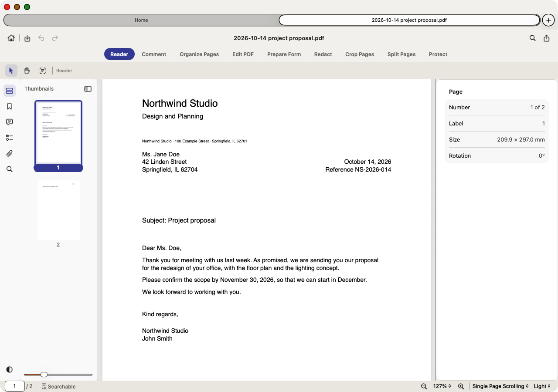
Task: Open the Single Page Scrolling dropdown
Action: tap(500, 386)
